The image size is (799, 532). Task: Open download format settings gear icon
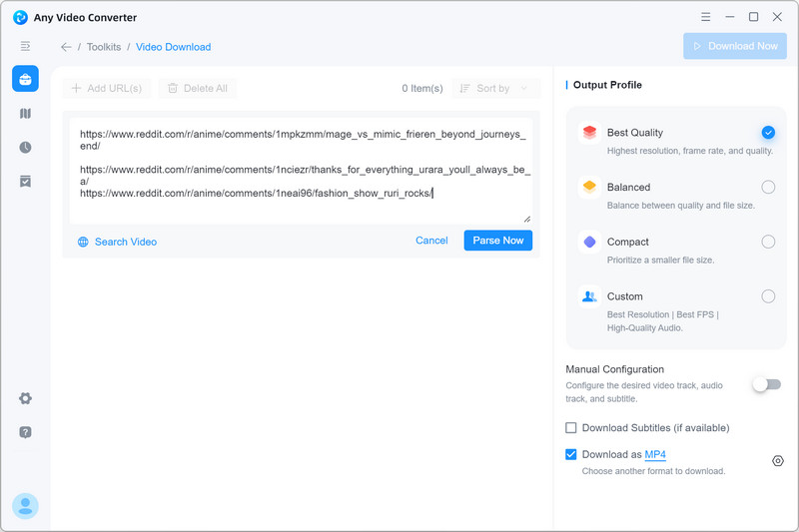777,461
